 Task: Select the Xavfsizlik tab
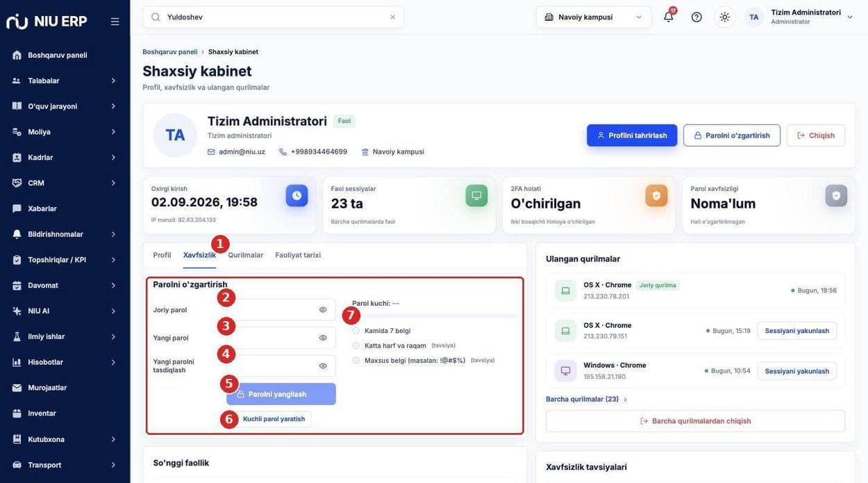(199, 255)
